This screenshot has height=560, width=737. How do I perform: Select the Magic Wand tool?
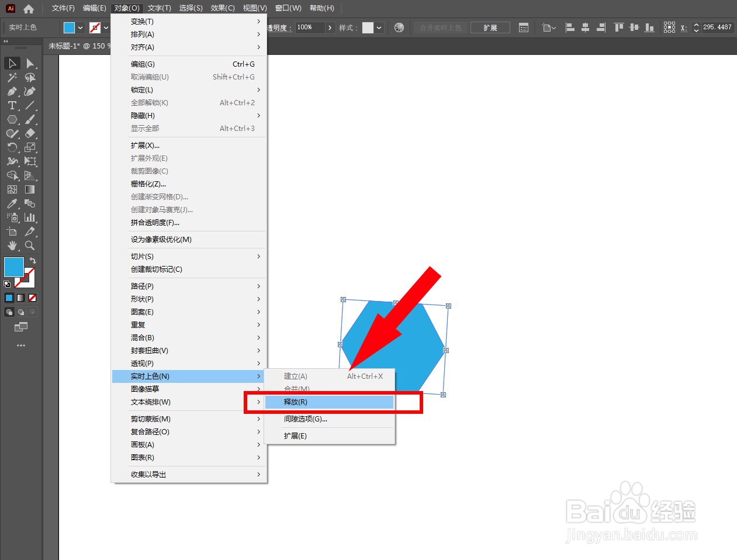pyautogui.click(x=12, y=77)
